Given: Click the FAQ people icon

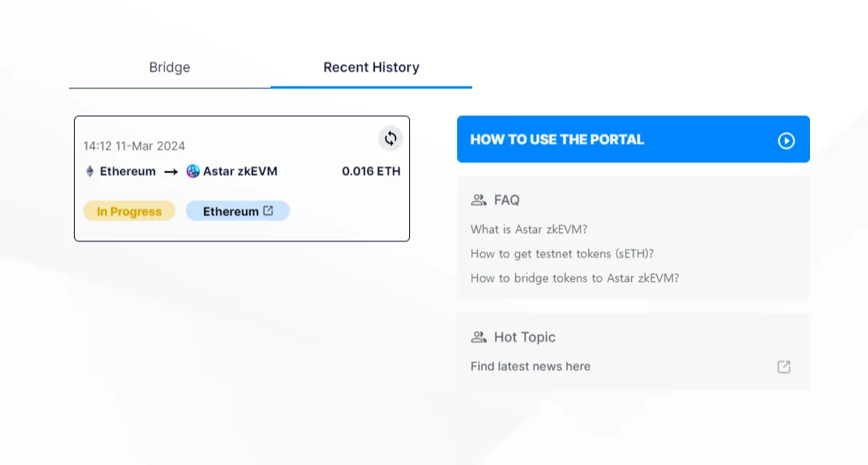Looking at the screenshot, I should (478, 200).
